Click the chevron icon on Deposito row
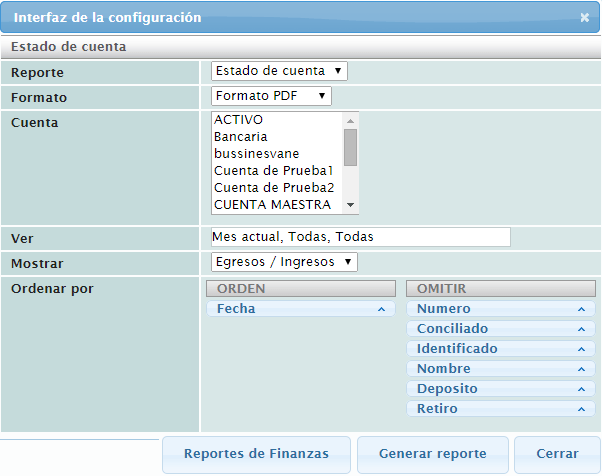The width and height of the screenshot is (603, 476). pyautogui.click(x=581, y=389)
